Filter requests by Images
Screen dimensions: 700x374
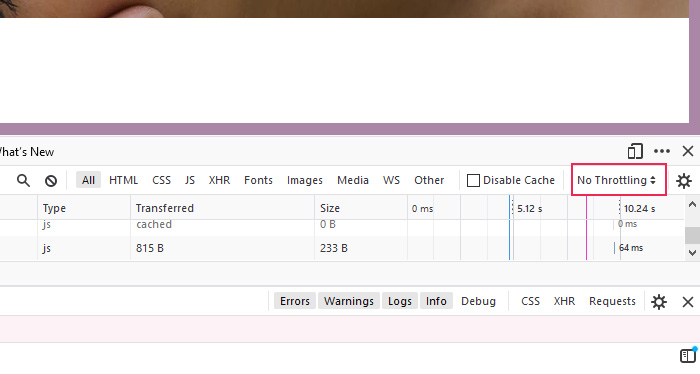(304, 180)
